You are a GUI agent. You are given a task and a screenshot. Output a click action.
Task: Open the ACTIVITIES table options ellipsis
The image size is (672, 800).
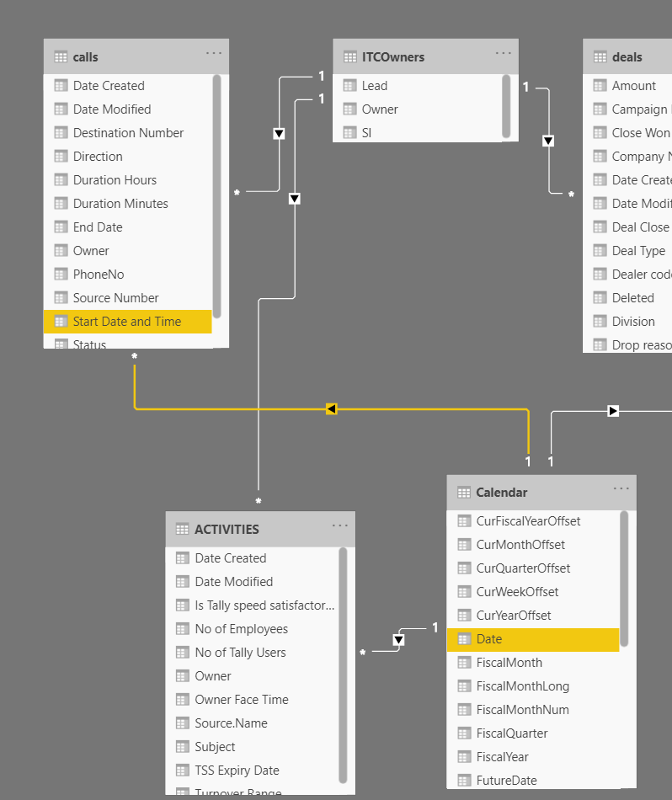pos(340,525)
